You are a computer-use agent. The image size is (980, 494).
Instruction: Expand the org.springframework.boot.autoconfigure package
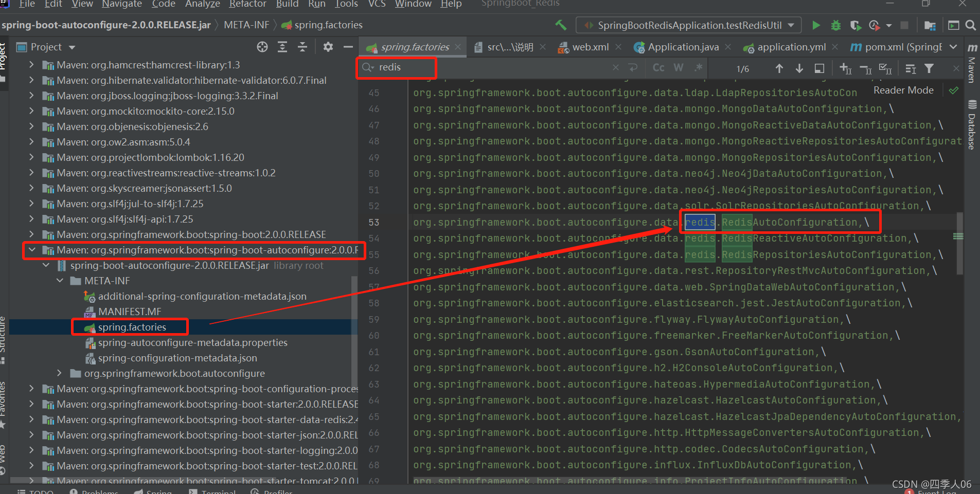pyautogui.click(x=60, y=373)
